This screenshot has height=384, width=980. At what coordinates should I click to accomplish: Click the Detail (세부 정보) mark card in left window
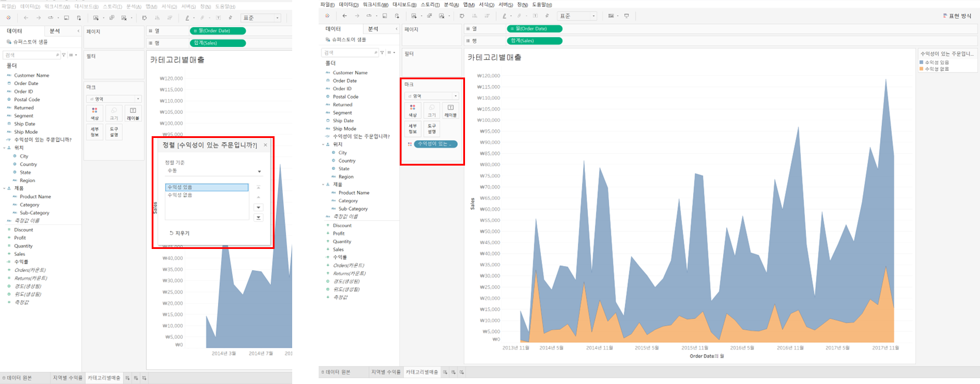[95, 132]
